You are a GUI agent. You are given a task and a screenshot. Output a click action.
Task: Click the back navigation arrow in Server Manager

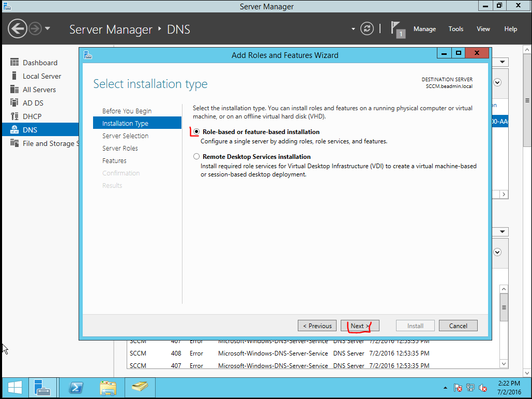pyautogui.click(x=17, y=28)
